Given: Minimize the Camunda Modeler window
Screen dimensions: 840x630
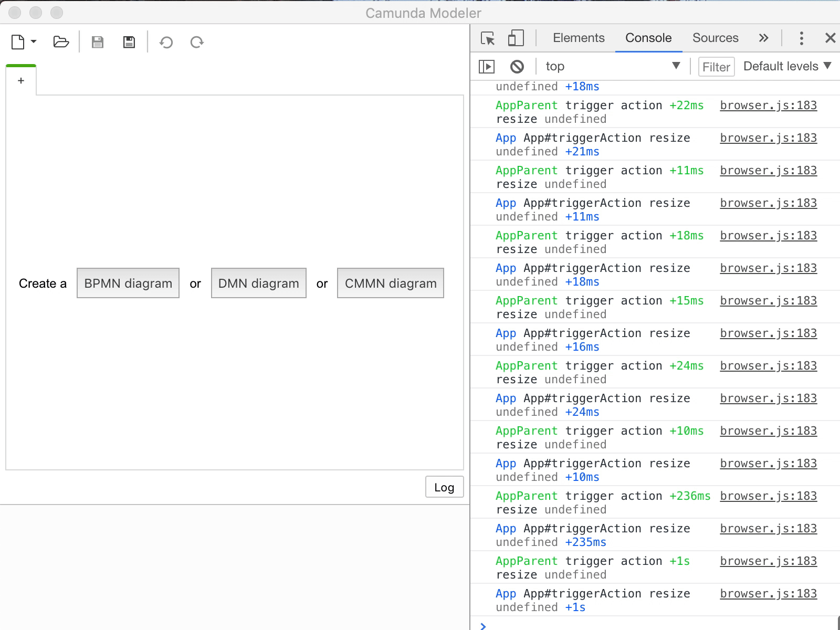Looking at the screenshot, I should [x=36, y=13].
